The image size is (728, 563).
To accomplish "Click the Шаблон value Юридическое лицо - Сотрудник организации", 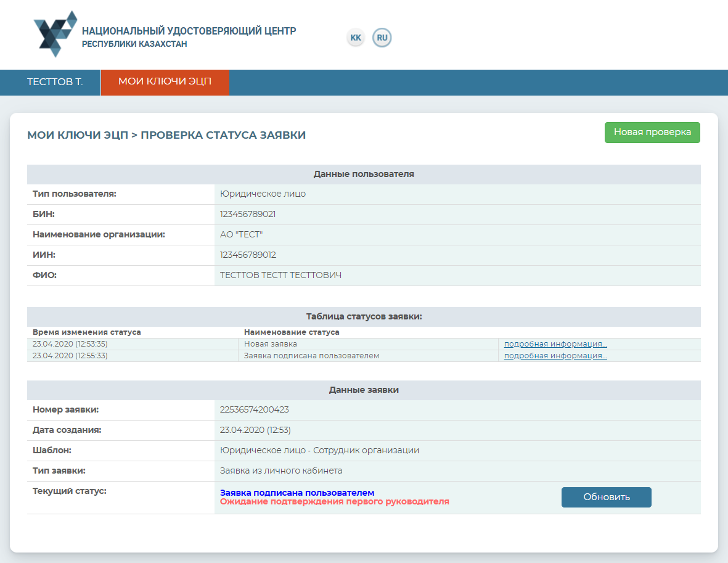I will click(319, 450).
